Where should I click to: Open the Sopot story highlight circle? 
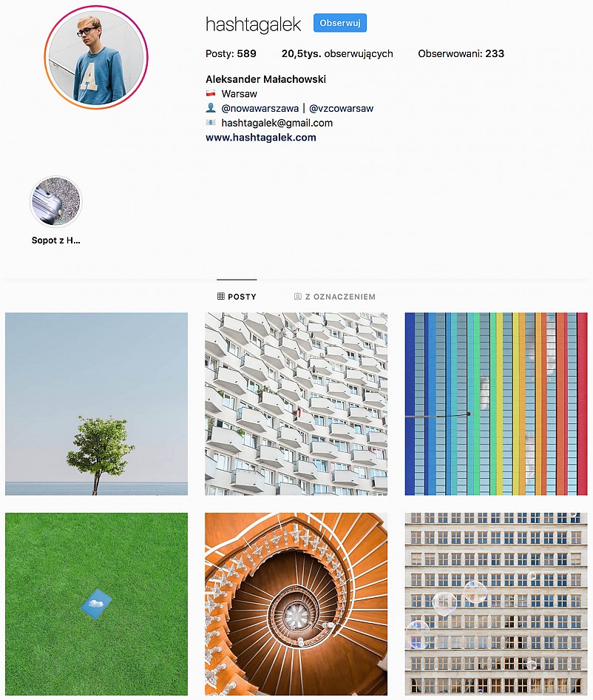tap(56, 202)
